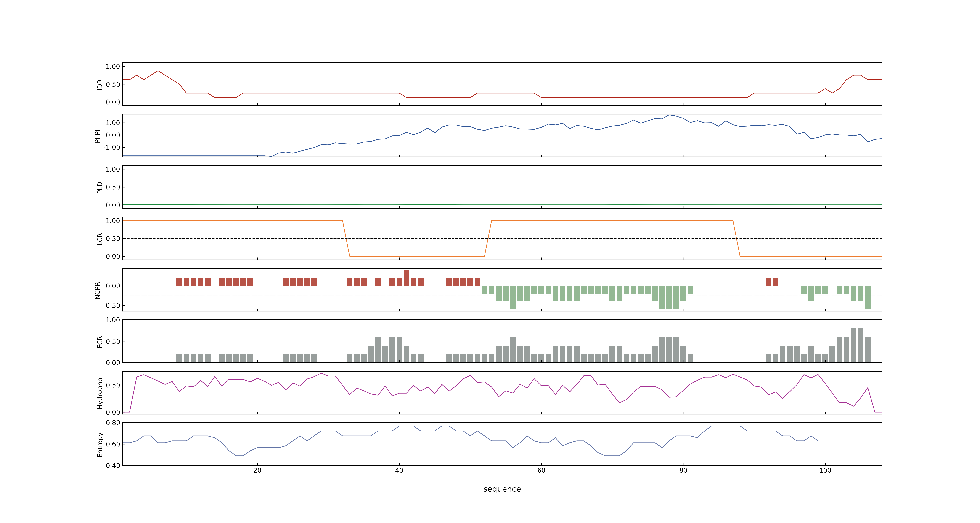Click the LCR axis label

[x=100, y=239]
